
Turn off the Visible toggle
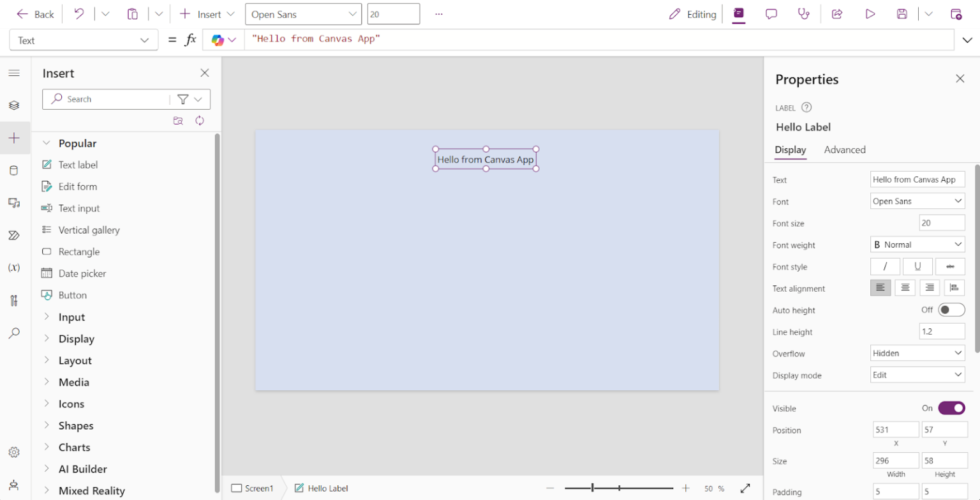(951, 408)
